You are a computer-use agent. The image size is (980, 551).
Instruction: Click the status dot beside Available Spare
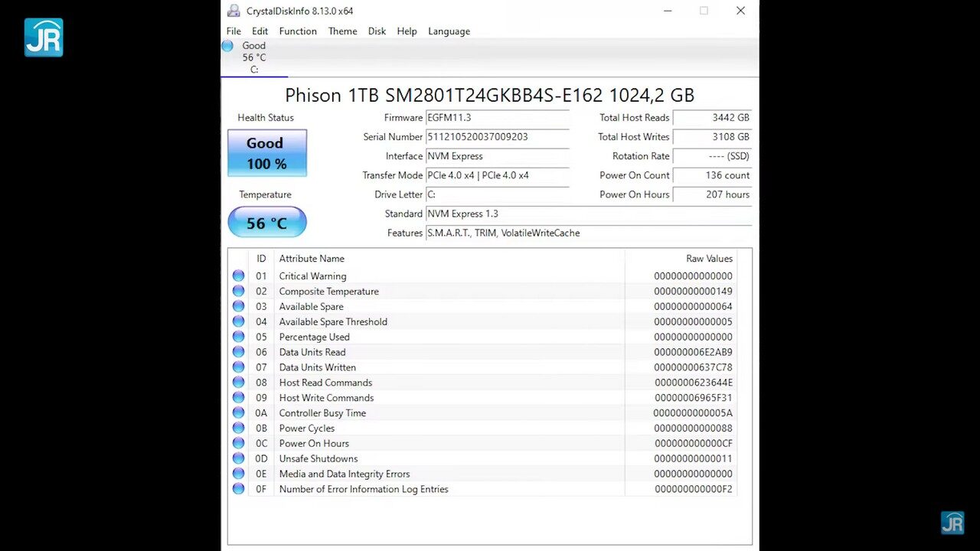(x=238, y=306)
